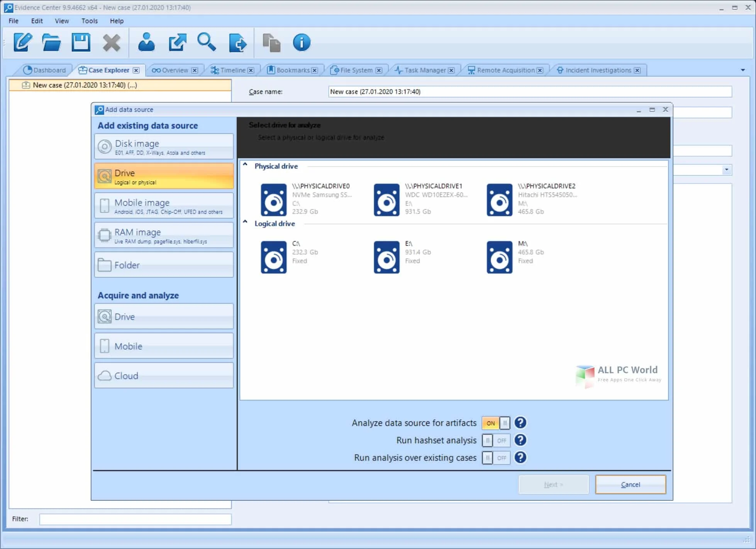Image resolution: width=756 pixels, height=549 pixels.
Task: Click the Next button
Action: click(554, 484)
